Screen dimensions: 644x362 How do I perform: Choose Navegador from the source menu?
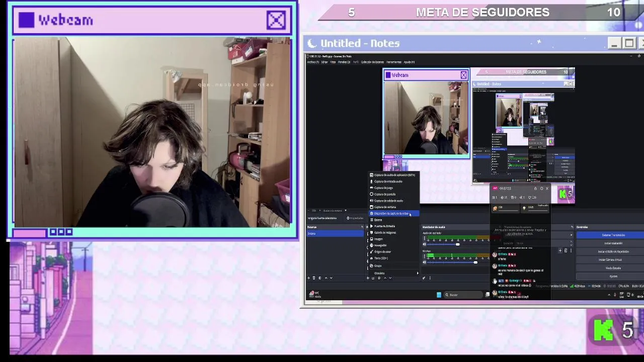(393, 245)
